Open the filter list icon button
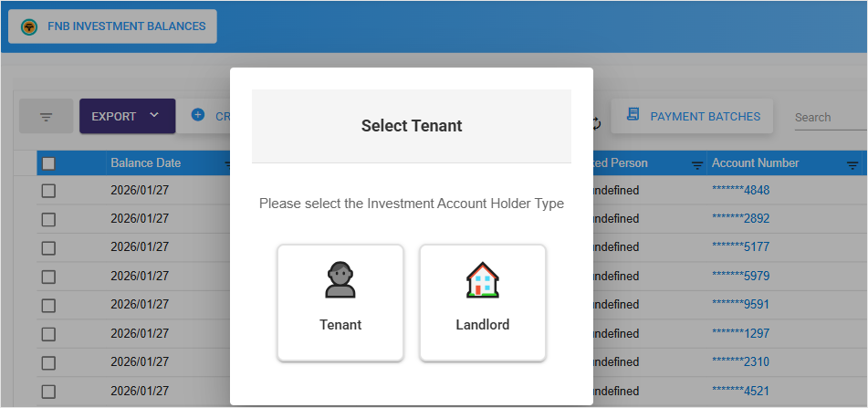868x408 pixels. click(x=46, y=117)
